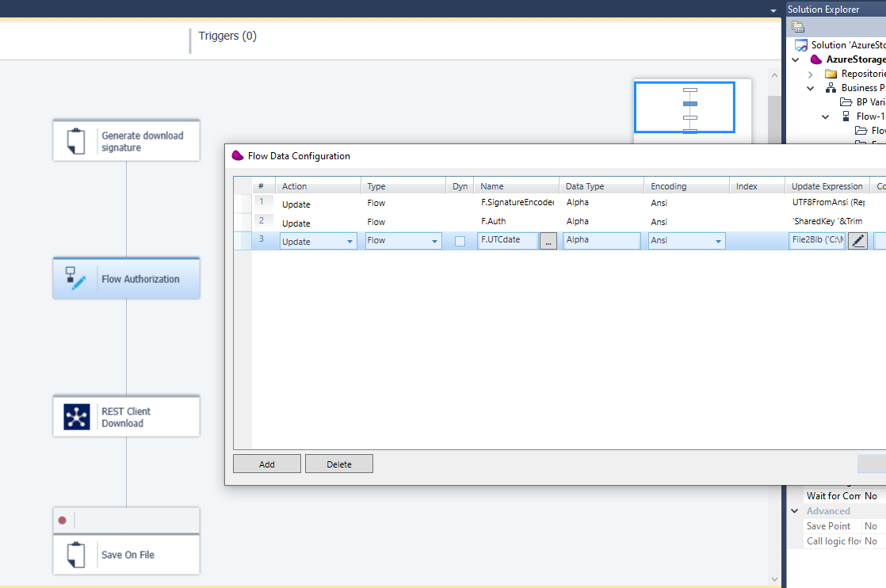Select the Generate download signature step icon
Viewport: 886px width, 588px height.
click(76, 140)
